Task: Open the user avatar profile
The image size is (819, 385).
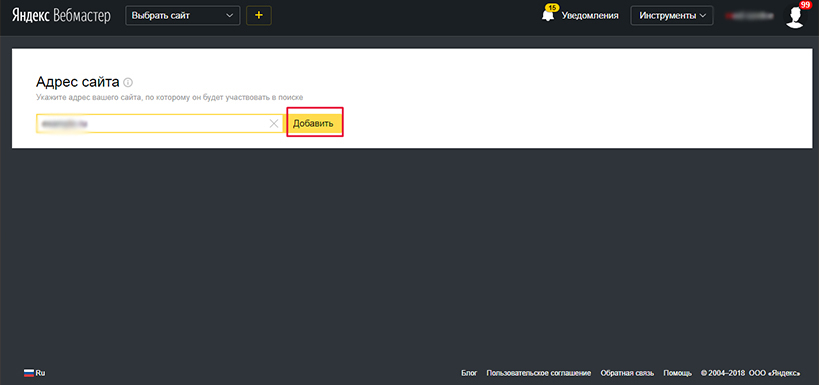Action: tap(795, 16)
